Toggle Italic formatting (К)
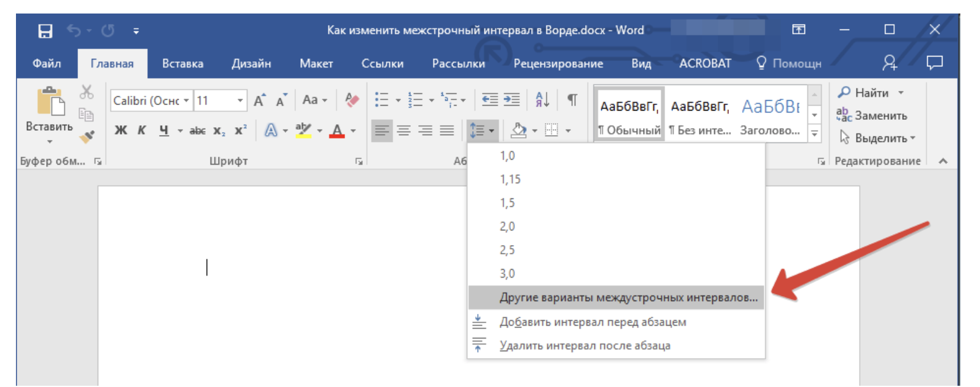 (x=142, y=130)
